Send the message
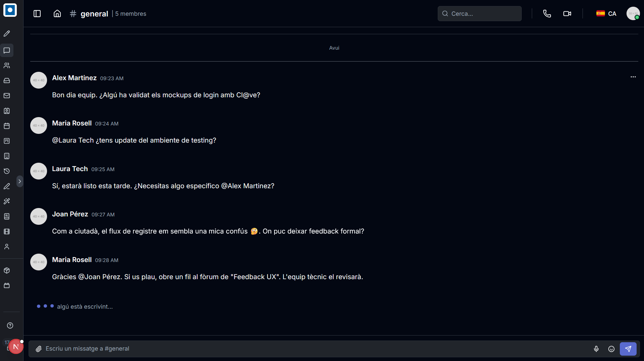 (x=628, y=349)
